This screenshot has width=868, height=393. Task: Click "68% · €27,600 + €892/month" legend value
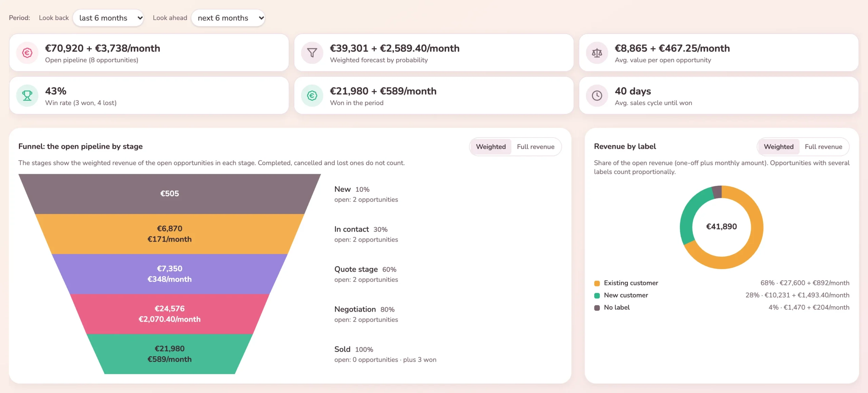(x=805, y=283)
